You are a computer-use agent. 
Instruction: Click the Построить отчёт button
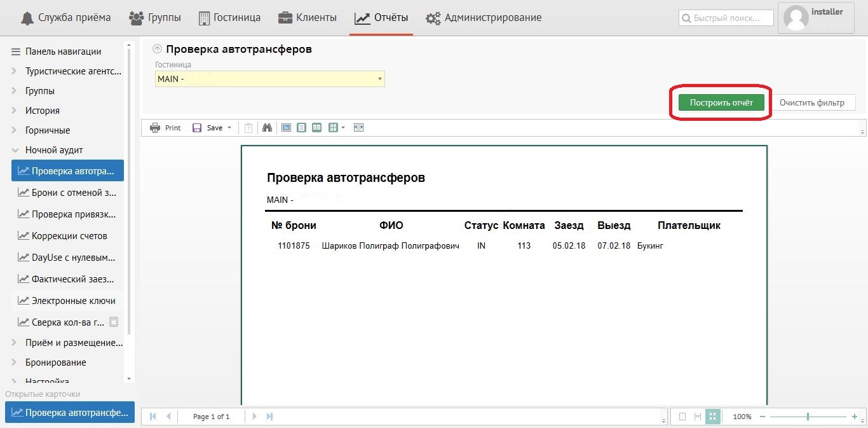[721, 102]
